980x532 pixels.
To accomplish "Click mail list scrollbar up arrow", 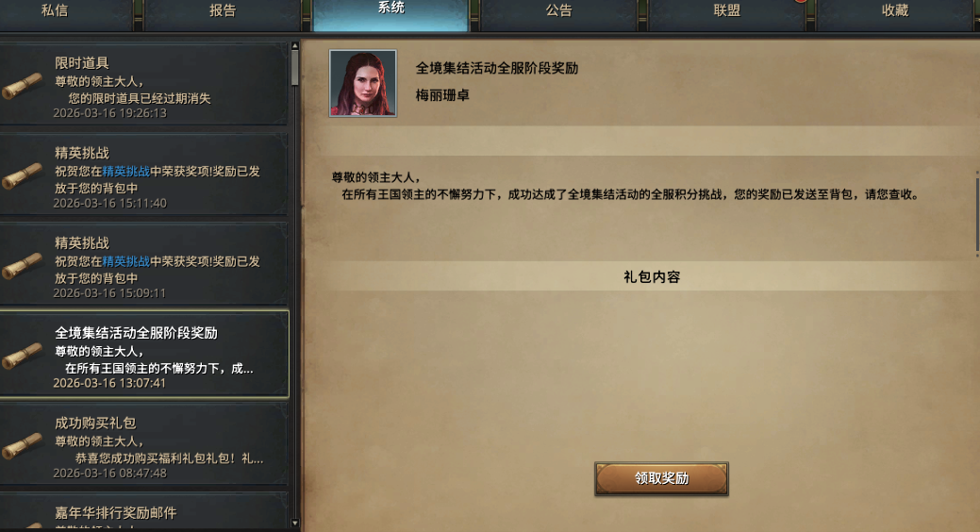I will pyautogui.click(x=295, y=45).
